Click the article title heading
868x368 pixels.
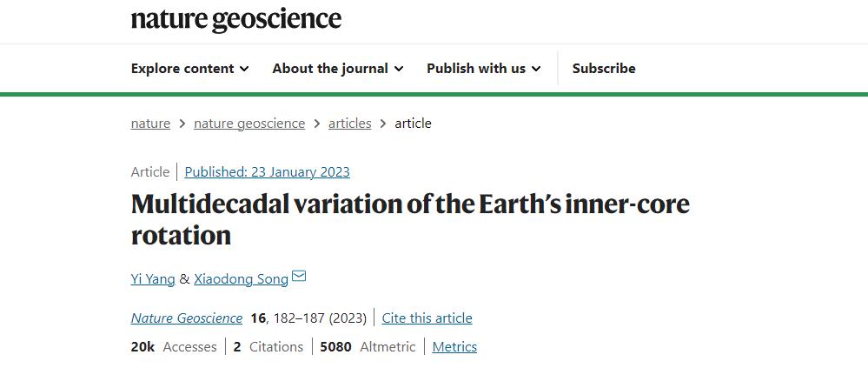click(410, 219)
